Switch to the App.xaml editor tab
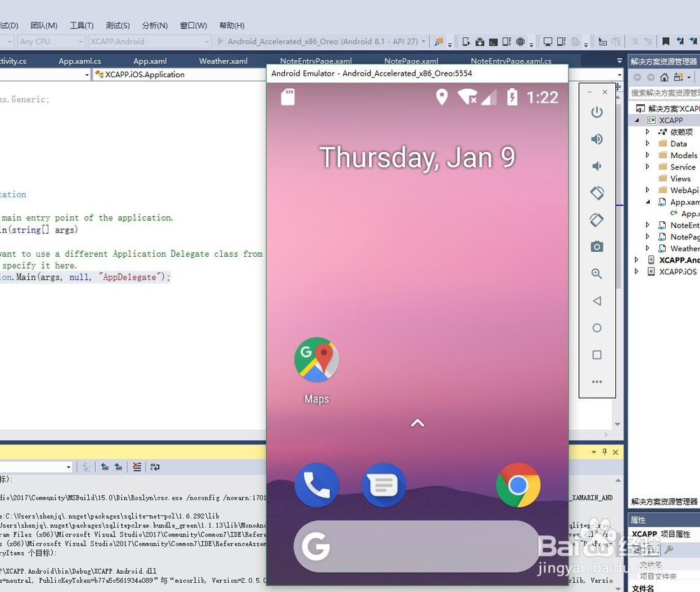700x592 pixels. [150, 61]
